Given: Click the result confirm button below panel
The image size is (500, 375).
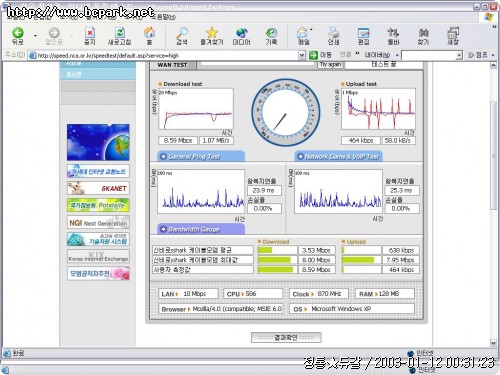Looking at the screenshot, I should [286, 338].
